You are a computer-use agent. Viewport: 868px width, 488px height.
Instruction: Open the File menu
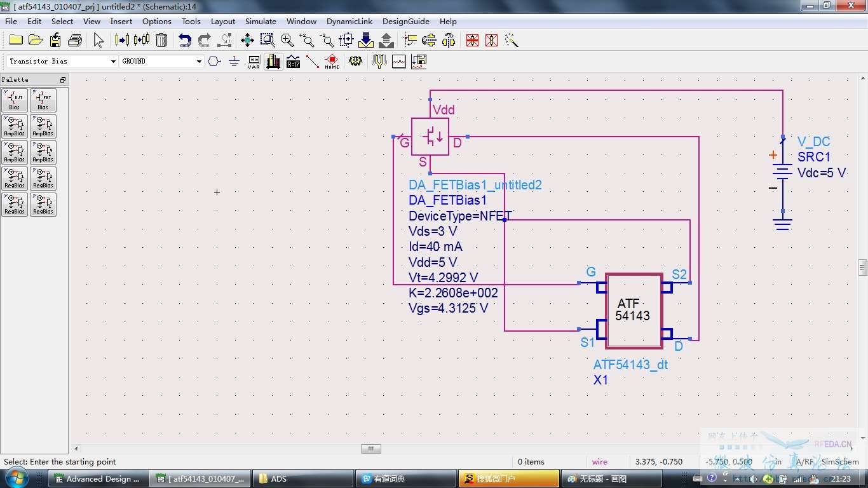[x=11, y=21]
